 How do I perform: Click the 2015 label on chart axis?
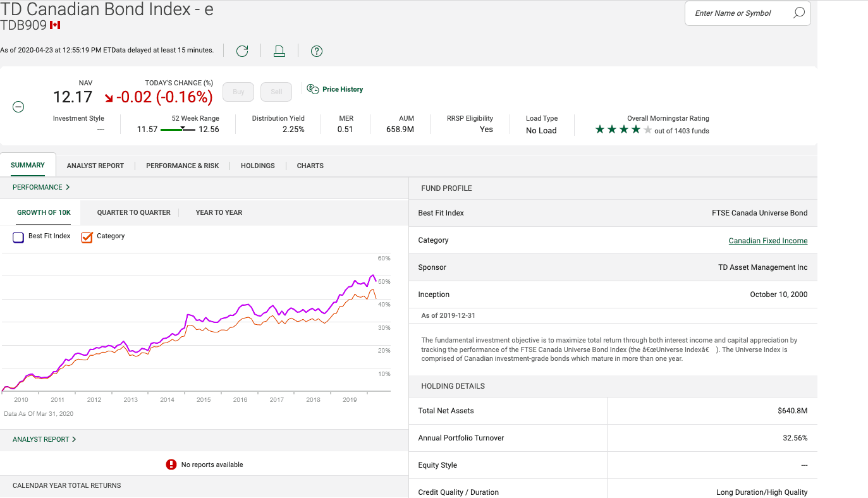[204, 399]
